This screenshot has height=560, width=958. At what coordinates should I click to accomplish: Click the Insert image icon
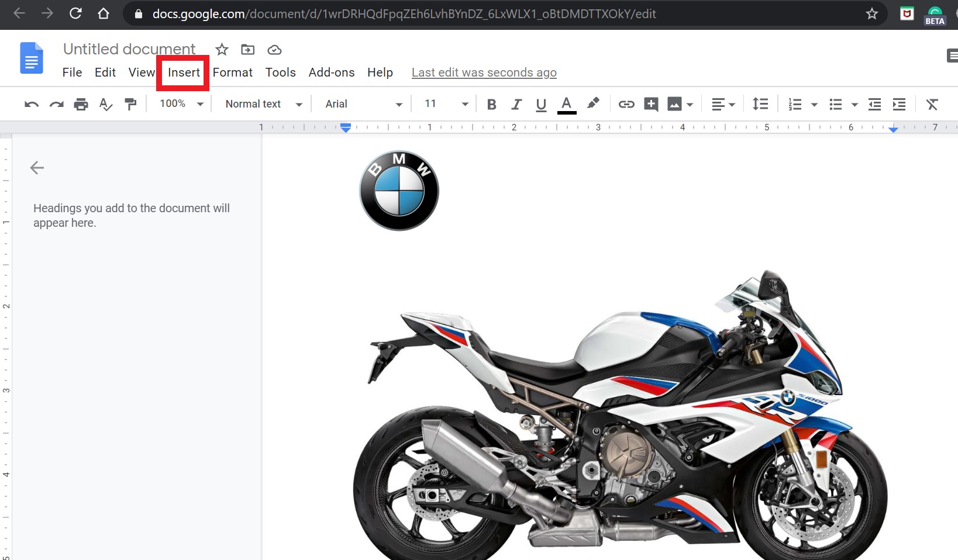[674, 104]
